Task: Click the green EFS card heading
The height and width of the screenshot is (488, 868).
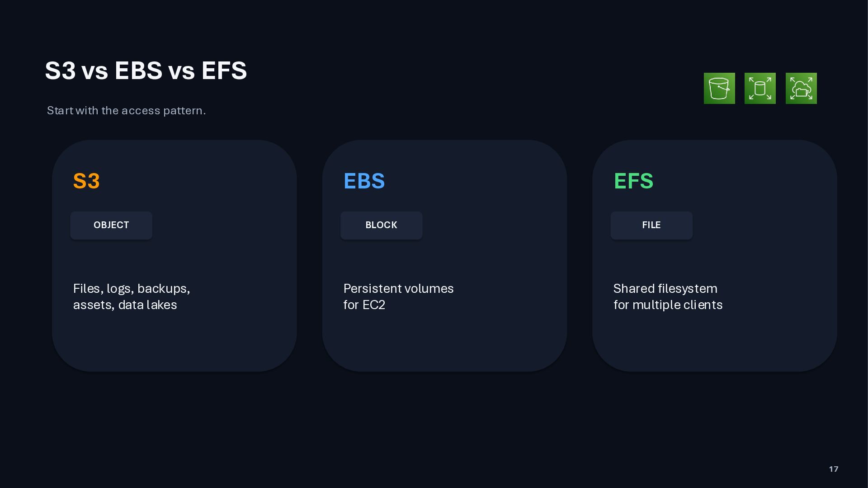Action: pos(633,181)
